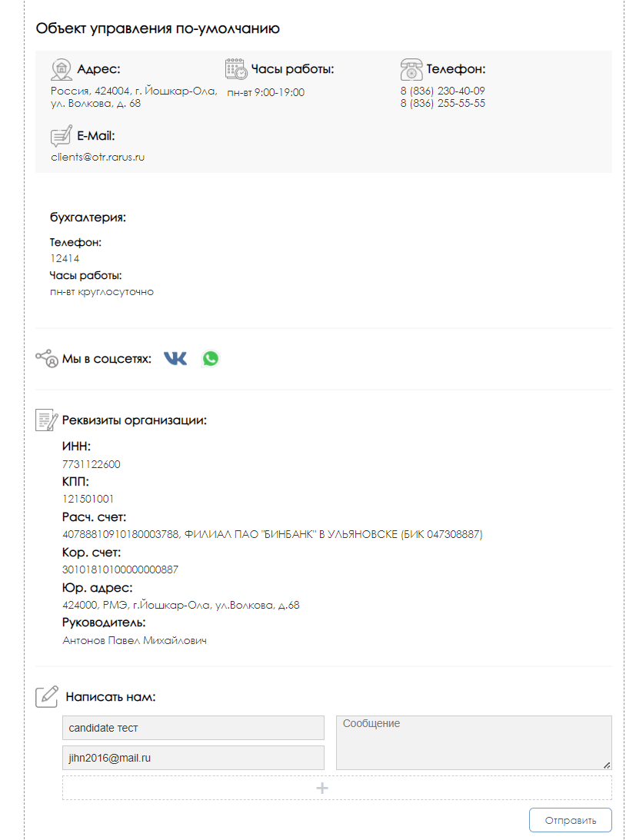626x840 pixels.
Task: Click the email field with jihn2016@mail.ru
Action: click(x=194, y=758)
